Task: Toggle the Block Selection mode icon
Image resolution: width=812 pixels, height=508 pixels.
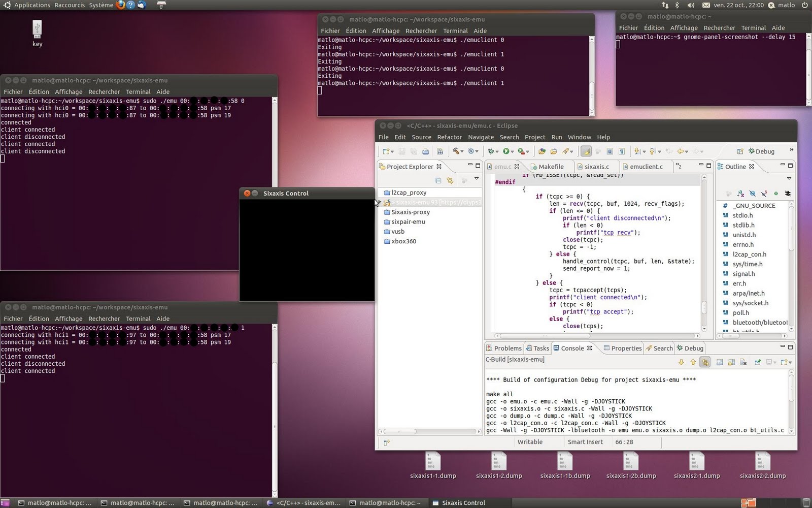Action: pos(610,151)
